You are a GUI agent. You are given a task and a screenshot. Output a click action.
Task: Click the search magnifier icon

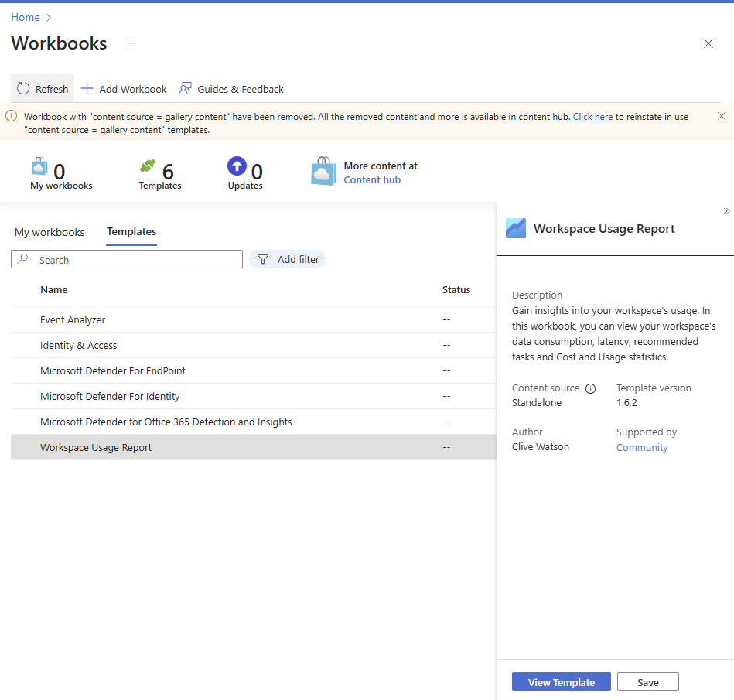click(x=23, y=259)
